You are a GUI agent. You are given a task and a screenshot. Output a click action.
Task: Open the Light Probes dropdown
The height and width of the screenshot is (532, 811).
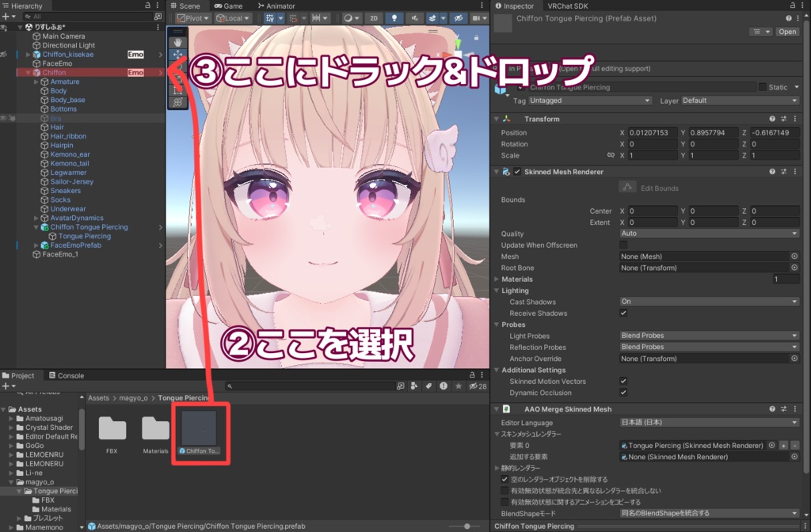click(x=709, y=336)
